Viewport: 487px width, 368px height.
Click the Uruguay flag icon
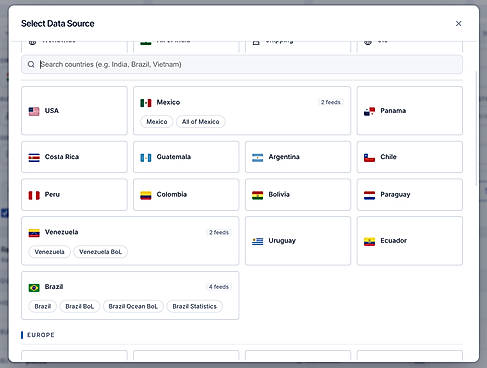point(258,241)
